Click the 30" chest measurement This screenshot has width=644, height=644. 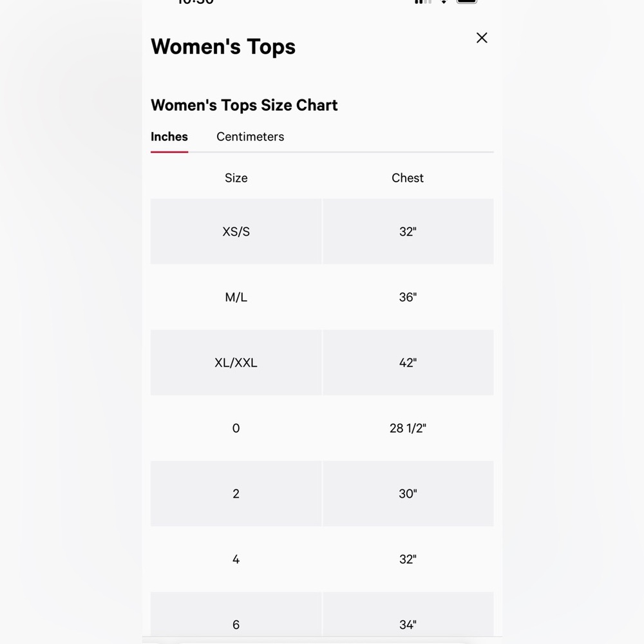coord(408,494)
